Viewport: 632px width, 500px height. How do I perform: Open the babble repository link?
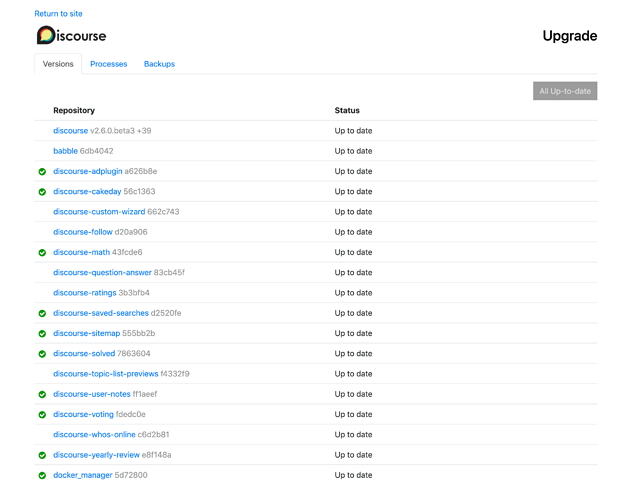(x=65, y=151)
